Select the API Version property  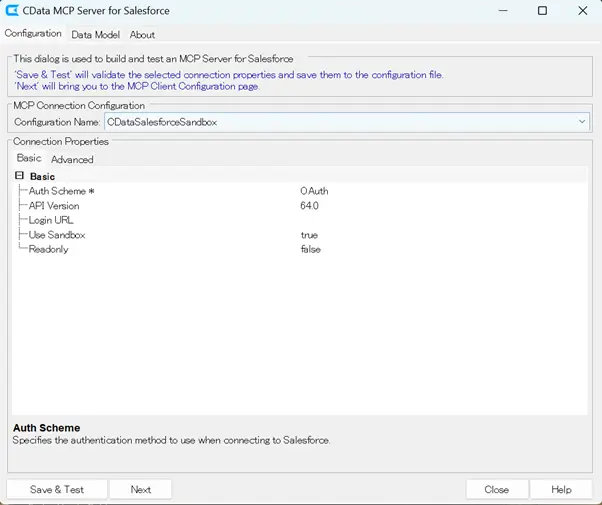click(x=54, y=206)
